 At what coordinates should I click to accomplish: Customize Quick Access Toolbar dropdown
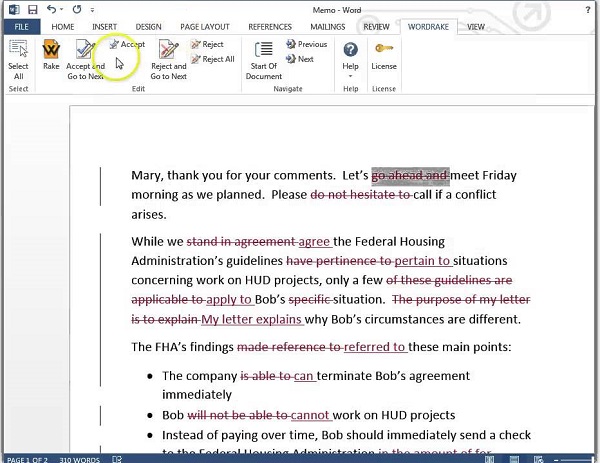92,10
